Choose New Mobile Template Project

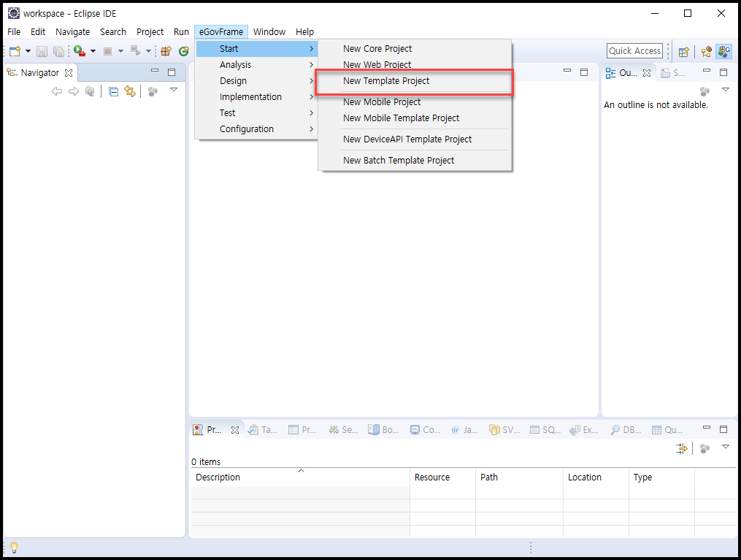(x=415, y=118)
